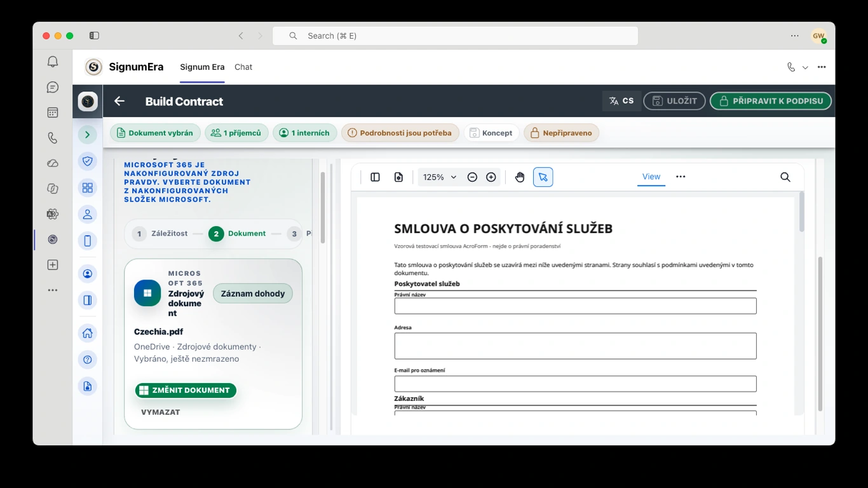Open the PDF viewer more options ellipsis
Image resolution: width=868 pixels, height=488 pixels.
pos(681,177)
